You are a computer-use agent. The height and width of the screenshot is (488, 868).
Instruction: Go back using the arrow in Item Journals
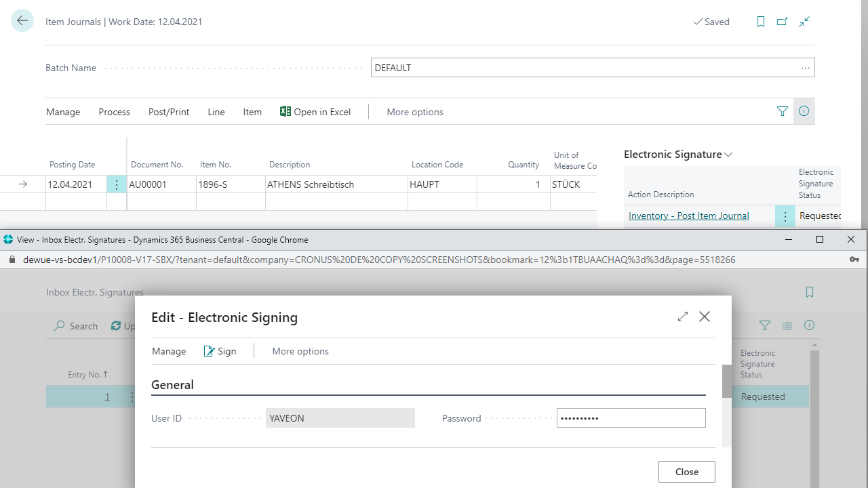22,21
